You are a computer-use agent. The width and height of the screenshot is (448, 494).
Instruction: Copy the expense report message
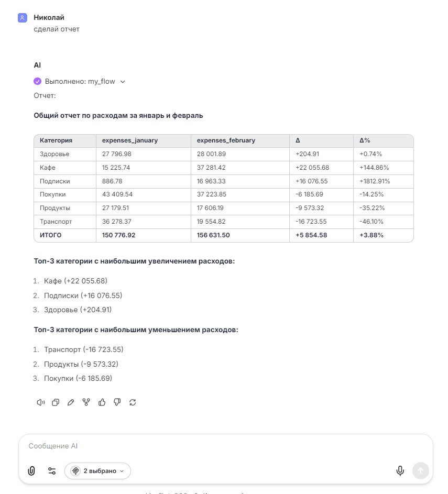pos(56,402)
